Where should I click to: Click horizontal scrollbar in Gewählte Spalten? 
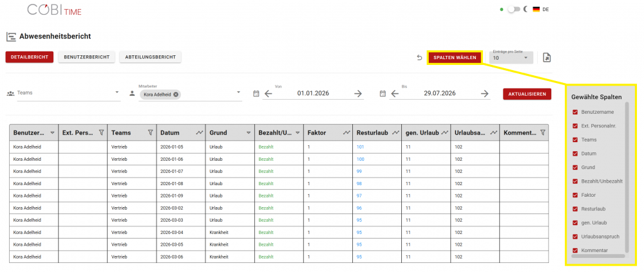point(598,256)
